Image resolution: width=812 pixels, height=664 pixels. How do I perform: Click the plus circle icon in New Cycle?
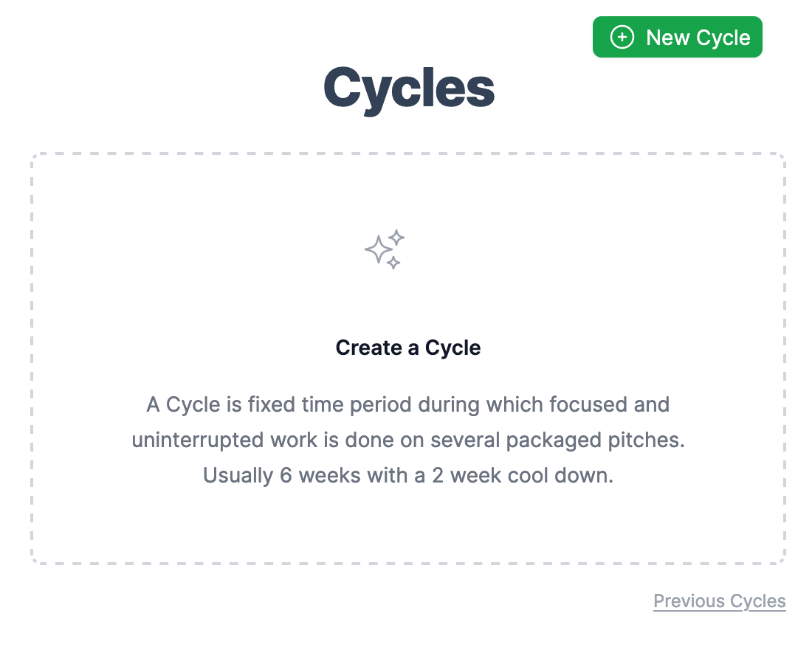click(622, 38)
